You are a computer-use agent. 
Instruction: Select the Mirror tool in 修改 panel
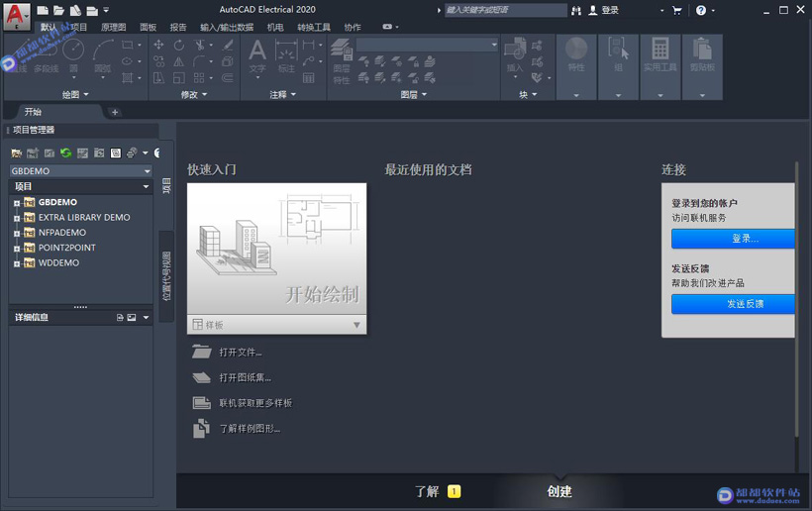[179, 61]
